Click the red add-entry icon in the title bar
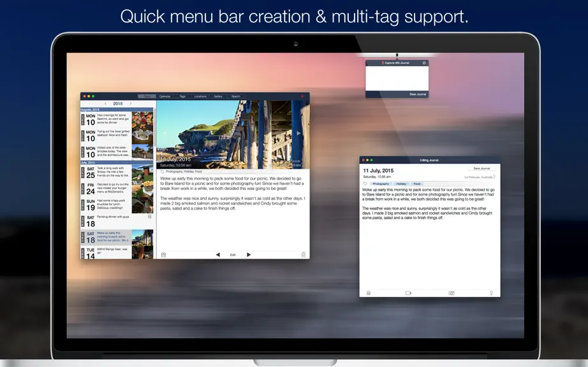Image resolution: width=588 pixels, height=367 pixels. point(303,96)
